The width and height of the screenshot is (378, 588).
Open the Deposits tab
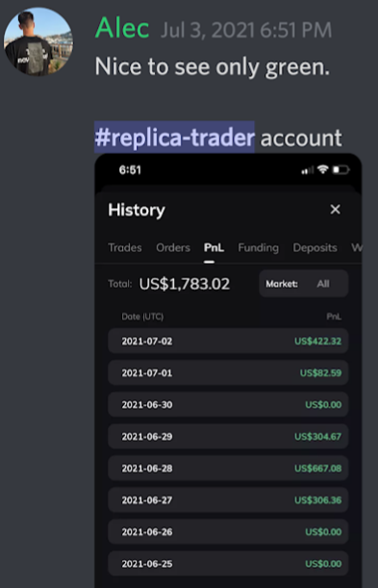click(x=315, y=247)
